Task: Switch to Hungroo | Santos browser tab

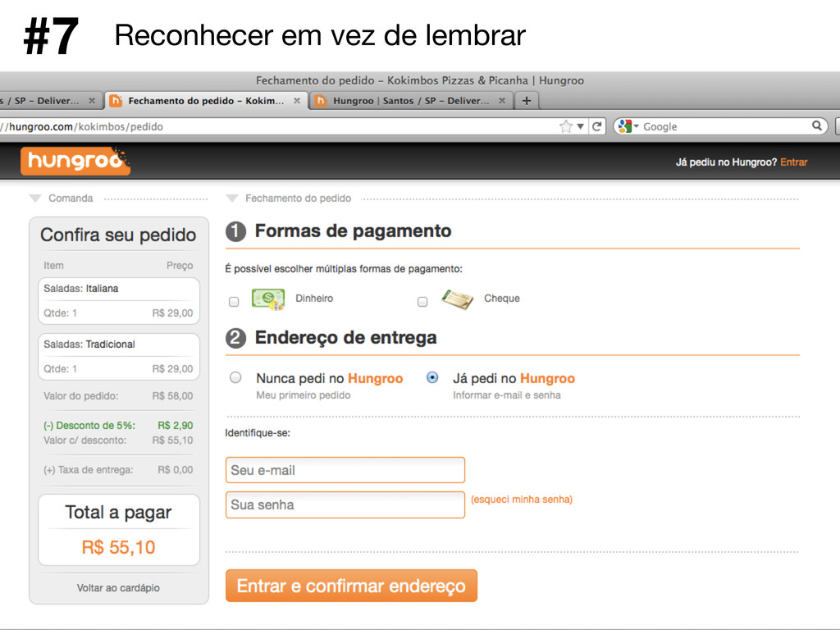Action: click(411, 101)
